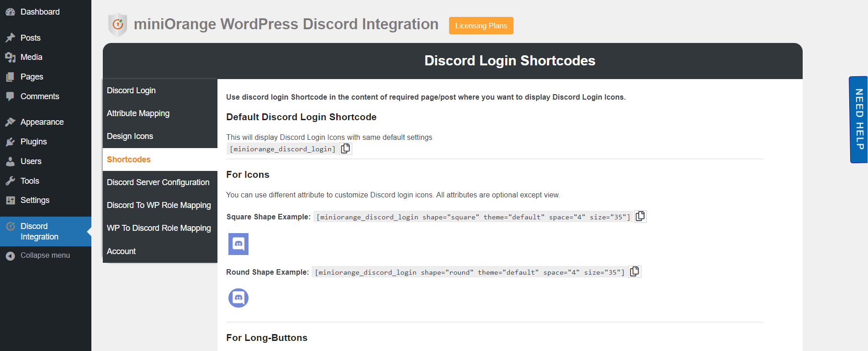Click the Tools wrench icon
868x351 pixels.
10,181
